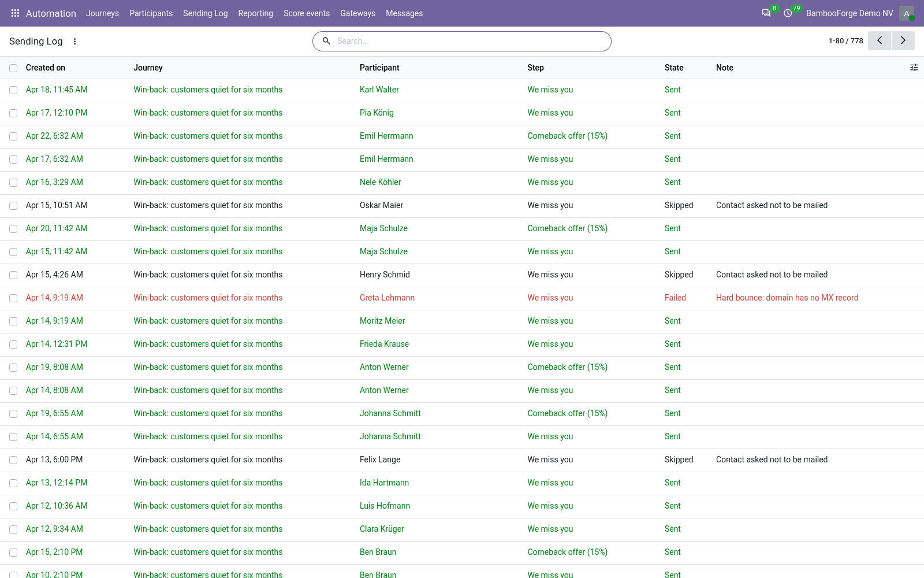Open the Score events menu

(307, 13)
